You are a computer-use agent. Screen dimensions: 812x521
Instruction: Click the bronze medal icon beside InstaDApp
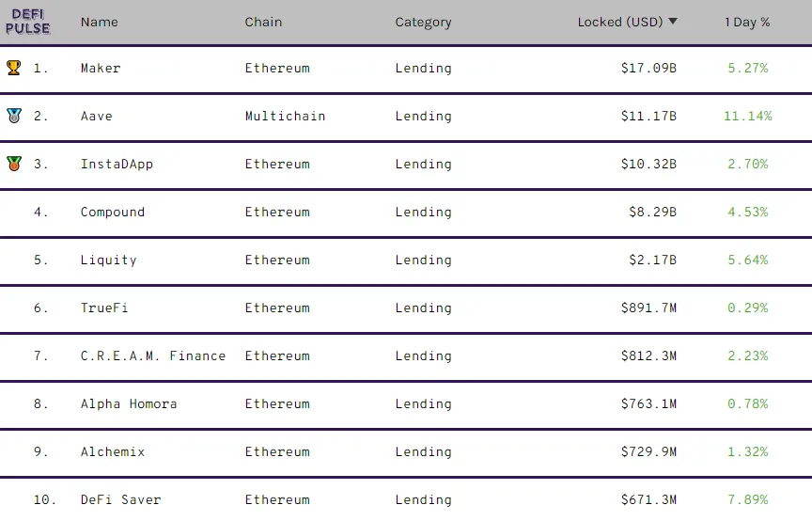coord(14,164)
